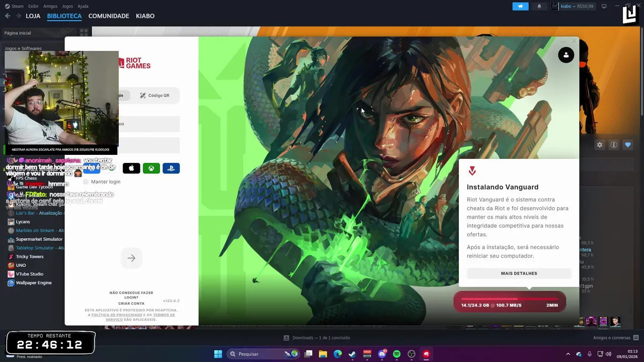Screen dimensions: 644x362
Task: Click the Vanguard download progress bar
Action: [x=510, y=302]
